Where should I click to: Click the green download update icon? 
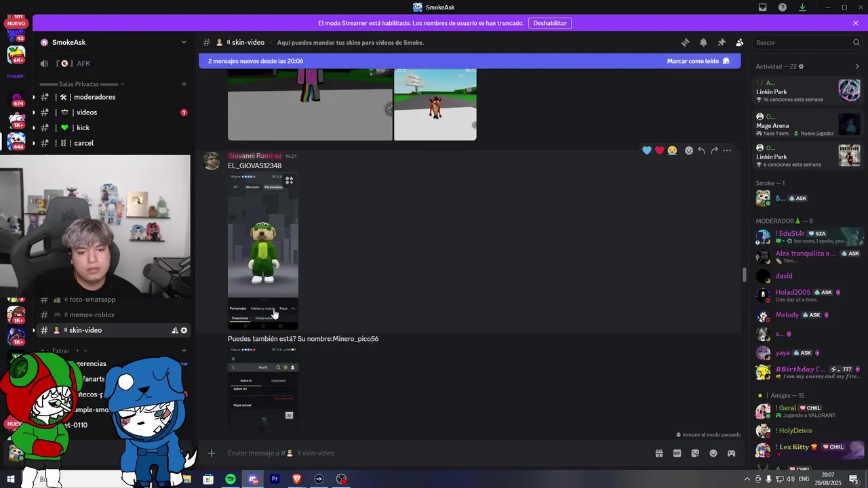(802, 7)
